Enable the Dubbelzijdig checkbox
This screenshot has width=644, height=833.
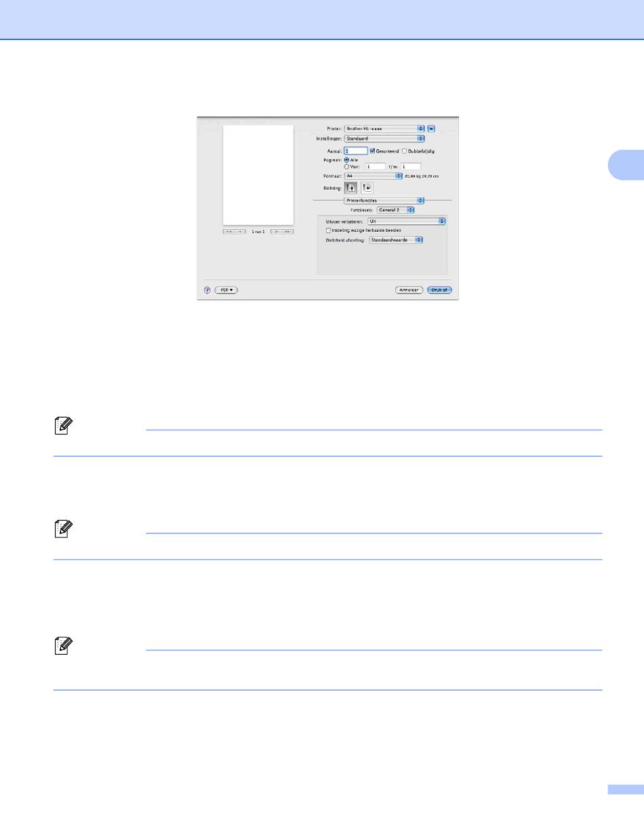(405, 151)
